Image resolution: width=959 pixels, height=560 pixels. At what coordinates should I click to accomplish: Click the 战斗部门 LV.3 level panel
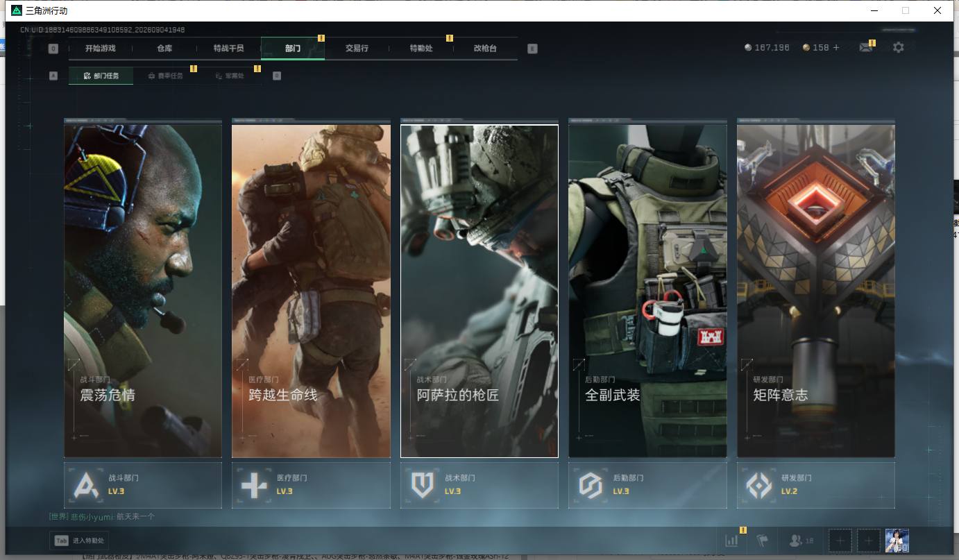coord(143,486)
